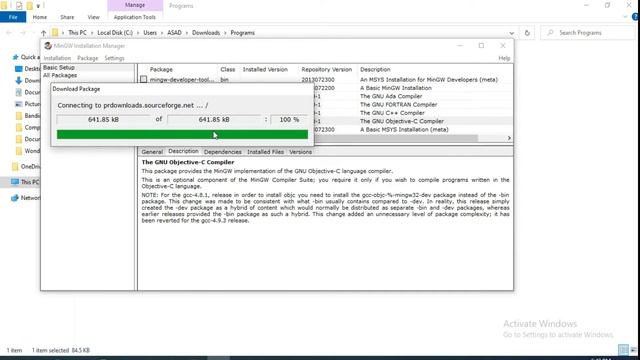Switch to the Versions tab
This screenshot has width=640, height=360.
[x=300, y=152]
